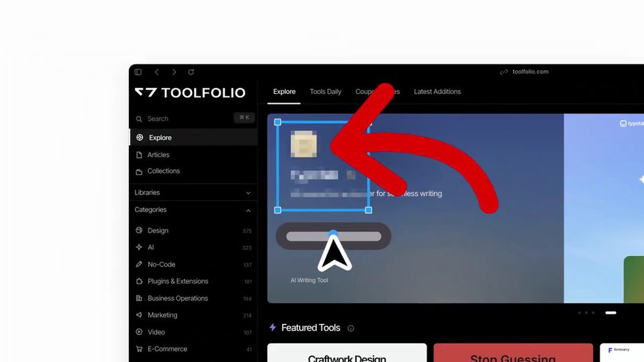Toggle the browser sidebar panel icon
644x362 pixels.
(138, 72)
